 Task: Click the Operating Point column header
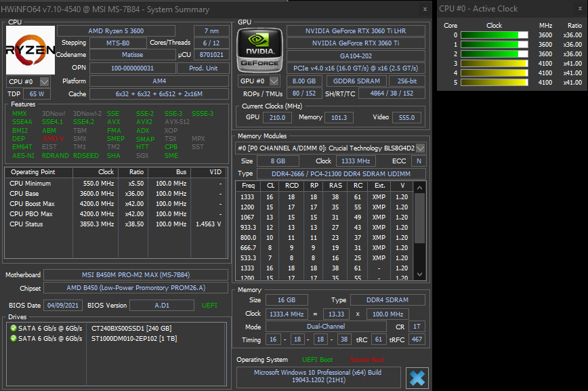click(x=39, y=172)
